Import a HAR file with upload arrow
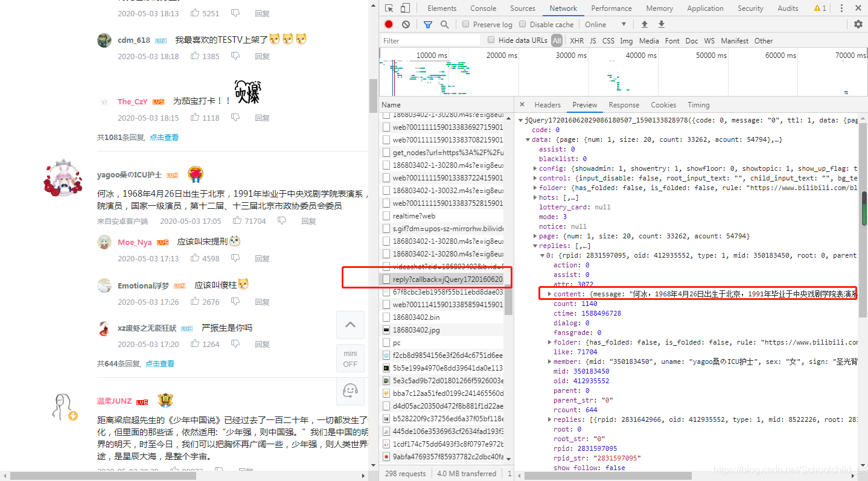 click(645, 24)
